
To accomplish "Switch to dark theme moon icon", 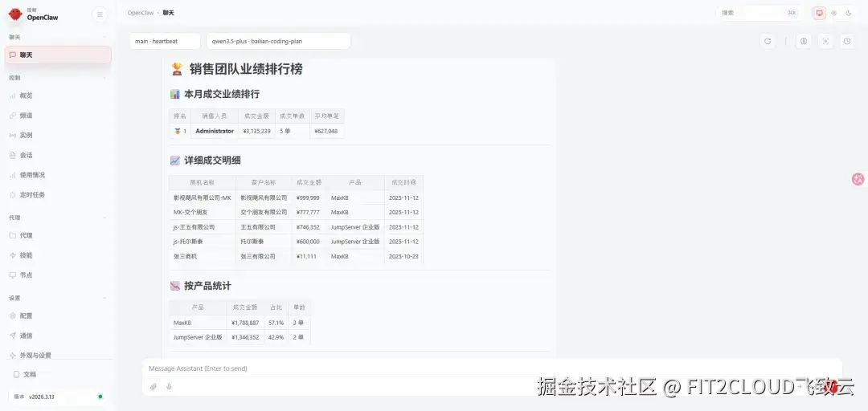I will [849, 13].
